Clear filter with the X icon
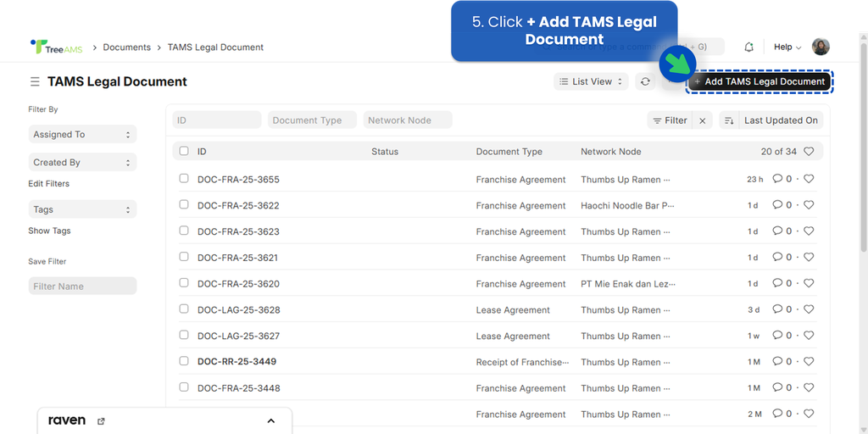Image resolution: width=868 pixels, height=434 pixels. coord(702,120)
